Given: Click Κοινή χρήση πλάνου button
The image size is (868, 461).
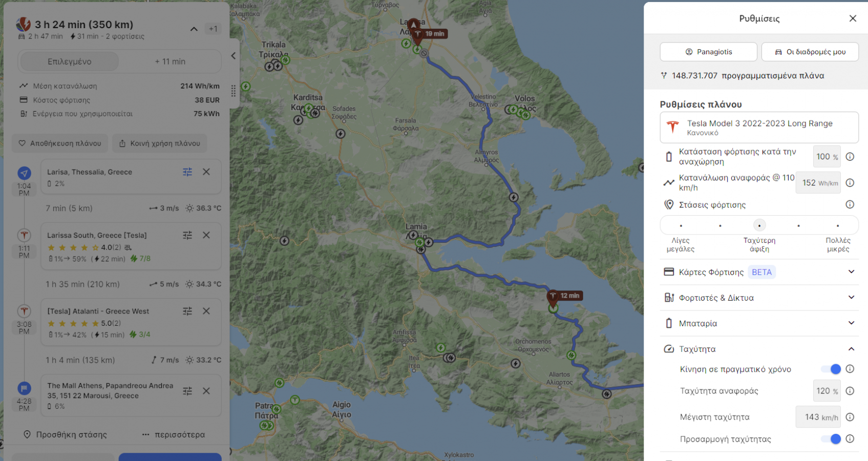Looking at the screenshot, I should pyautogui.click(x=160, y=143).
